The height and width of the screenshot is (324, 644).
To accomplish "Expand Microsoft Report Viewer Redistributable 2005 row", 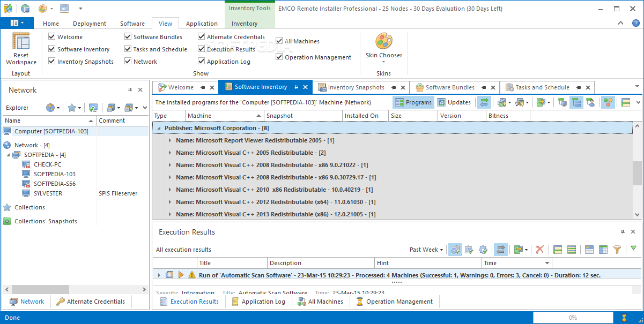I will 170,140.
